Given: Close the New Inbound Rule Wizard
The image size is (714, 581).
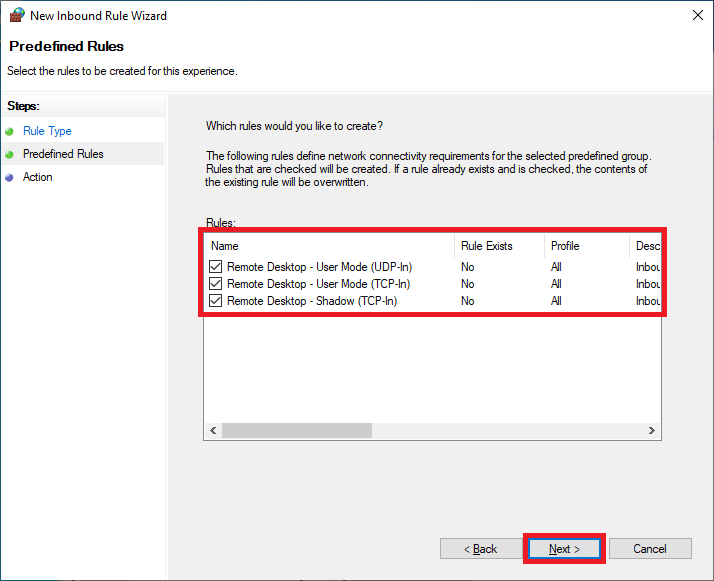Looking at the screenshot, I should tap(698, 15).
